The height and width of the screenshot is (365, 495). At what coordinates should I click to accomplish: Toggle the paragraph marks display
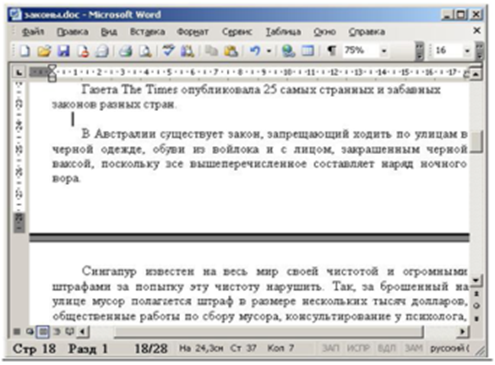click(331, 51)
